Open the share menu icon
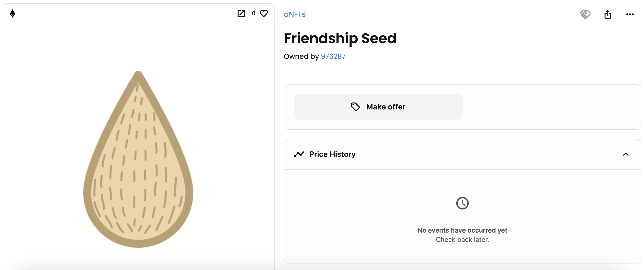 [608, 14]
